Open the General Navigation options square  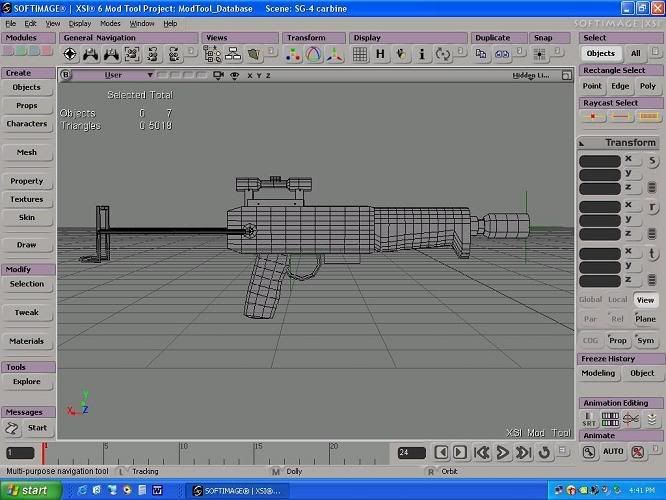click(192, 52)
